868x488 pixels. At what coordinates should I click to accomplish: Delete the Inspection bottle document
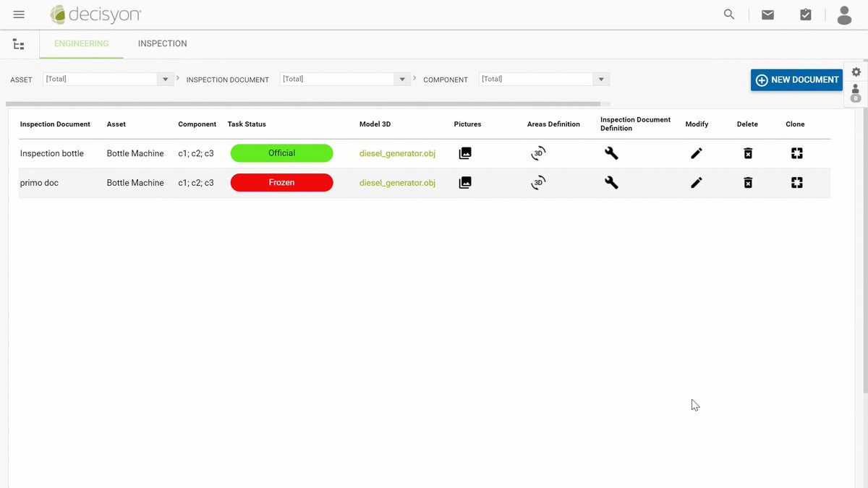[748, 153]
